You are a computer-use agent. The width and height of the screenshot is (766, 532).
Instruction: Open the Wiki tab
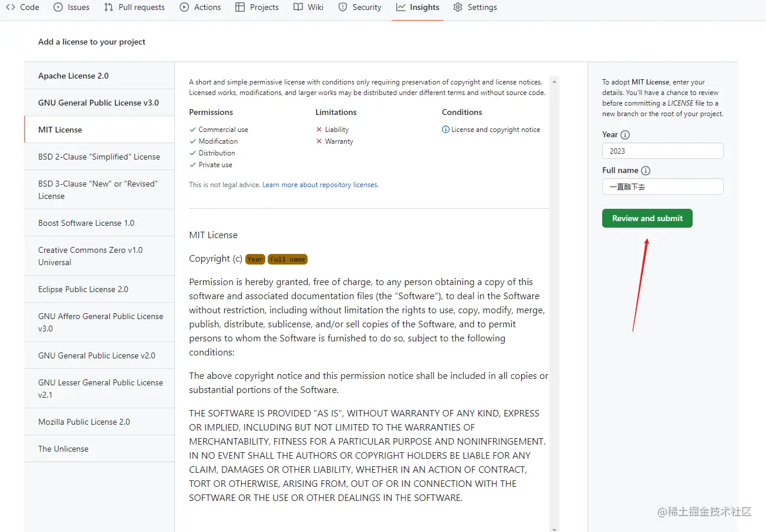pos(309,7)
